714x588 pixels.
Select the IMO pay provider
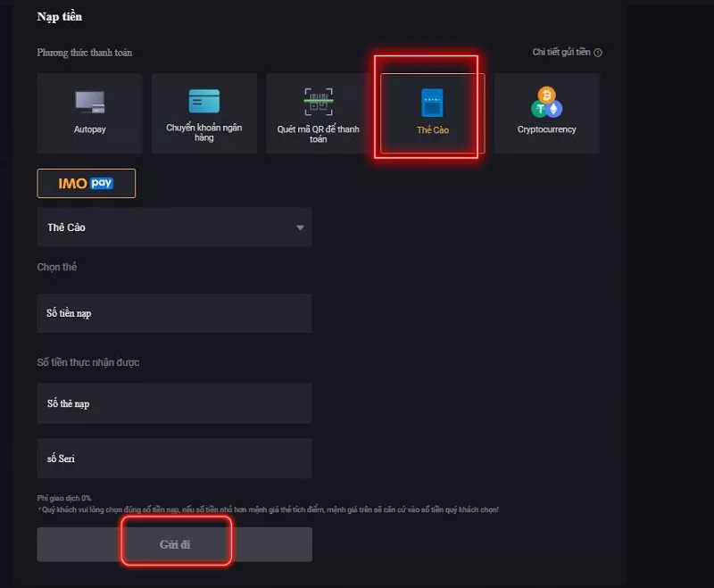pos(86,184)
